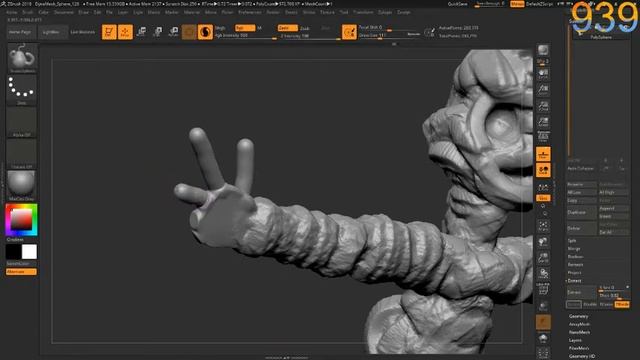Image resolution: width=640 pixels, height=360 pixels.
Task: Open the Alpha Off selector
Action: pyautogui.click(x=22, y=122)
